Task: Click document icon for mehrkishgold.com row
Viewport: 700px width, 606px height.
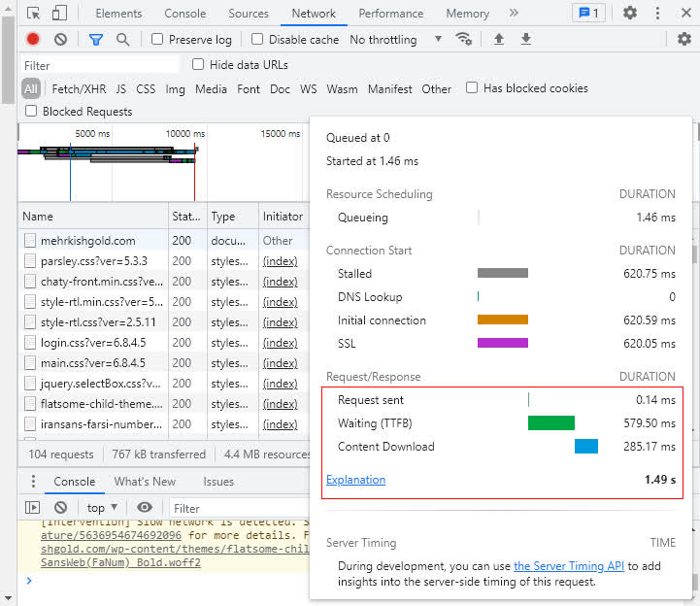Action: pos(30,241)
